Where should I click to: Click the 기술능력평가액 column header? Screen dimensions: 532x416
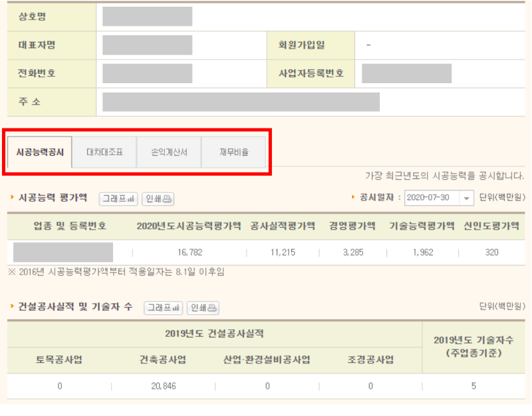coord(422,226)
